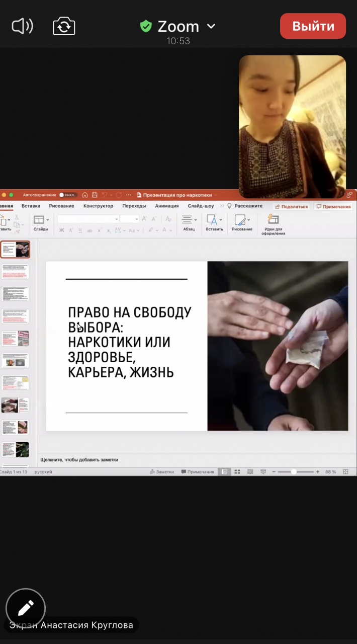357x644 pixels.
Task: Toggle the Заметки notes pane
Action: (161, 472)
